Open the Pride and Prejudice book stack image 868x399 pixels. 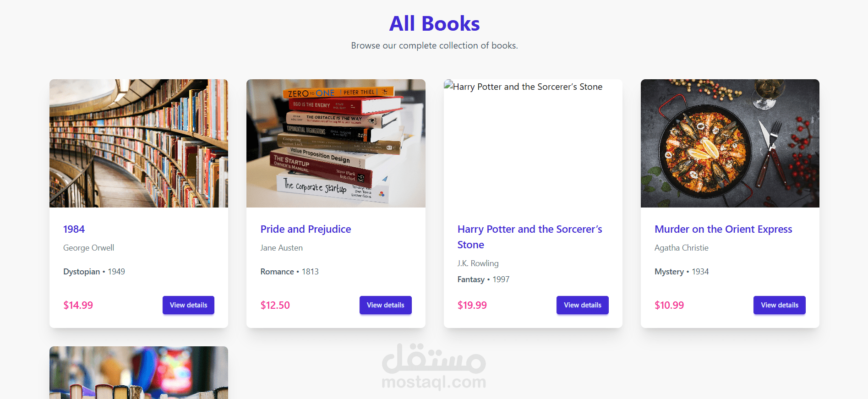(336, 143)
